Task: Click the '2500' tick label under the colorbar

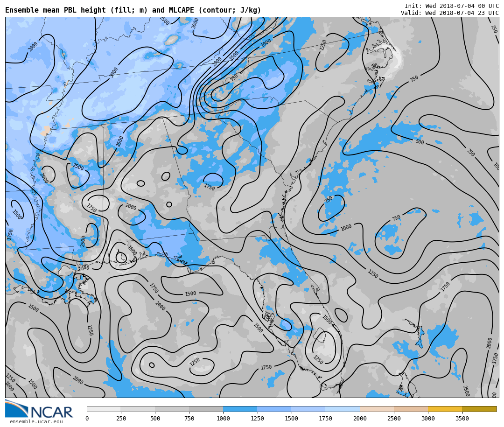Action: point(394,418)
